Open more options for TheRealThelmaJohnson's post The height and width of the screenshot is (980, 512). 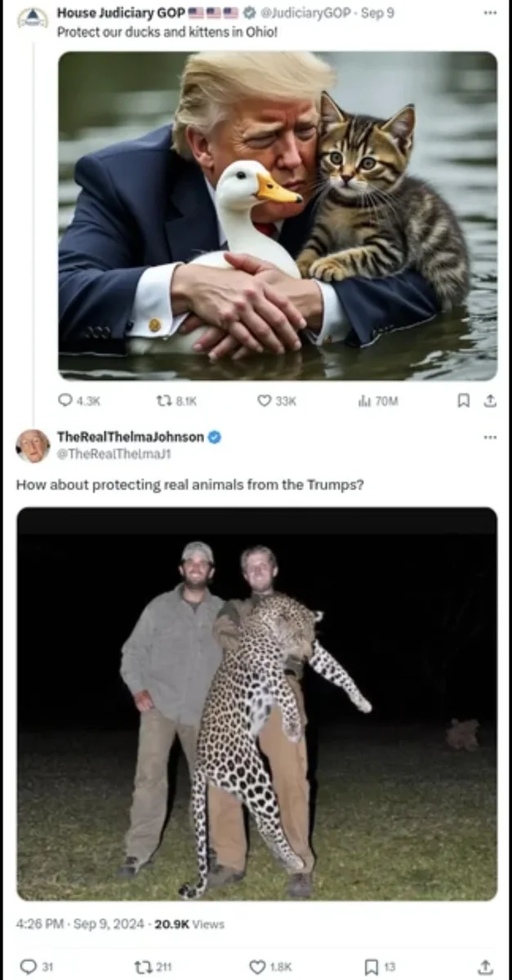(489, 437)
